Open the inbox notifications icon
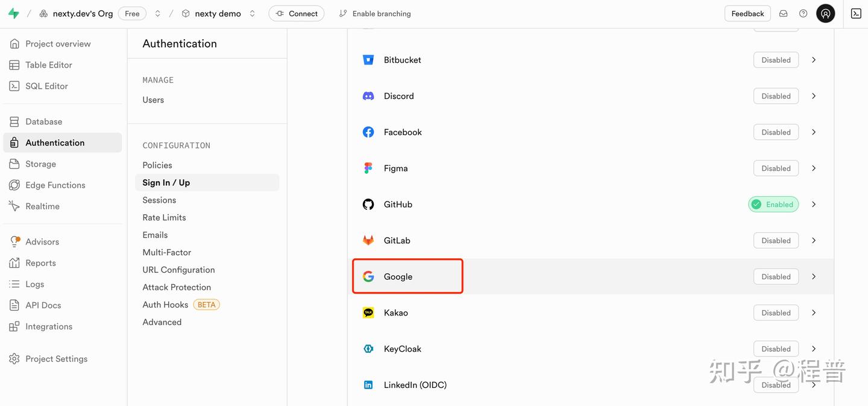This screenshot has width=868, height=406. [x=783, y=13]
